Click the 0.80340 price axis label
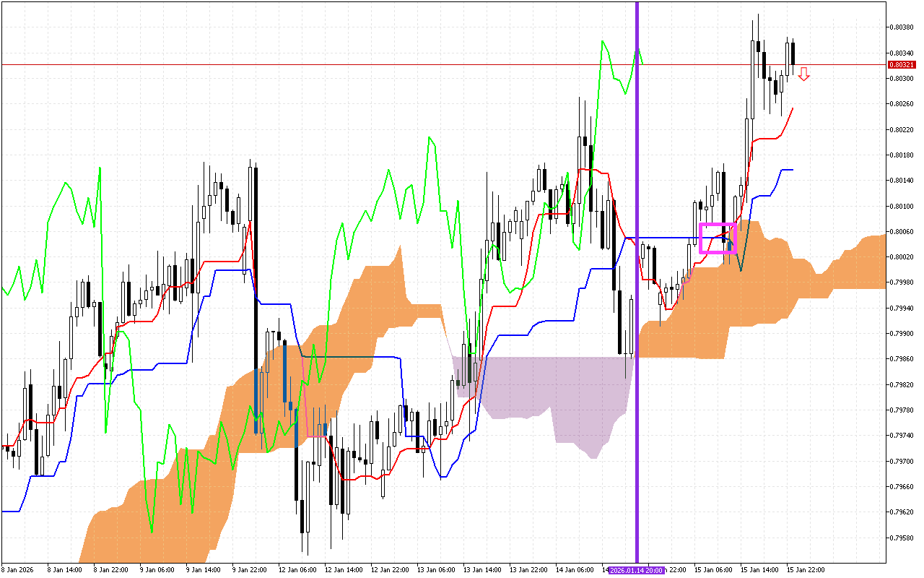Screen dimensions: 924x578 point(902,53)
